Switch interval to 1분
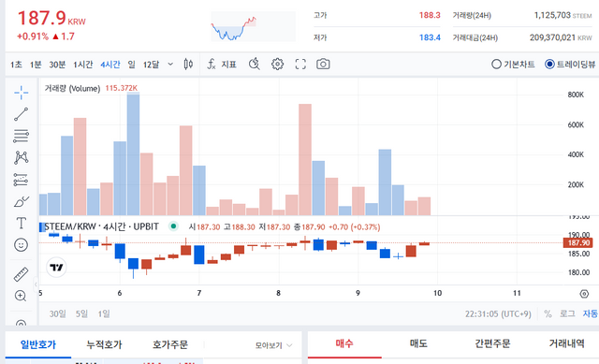 tap(36, 65)
